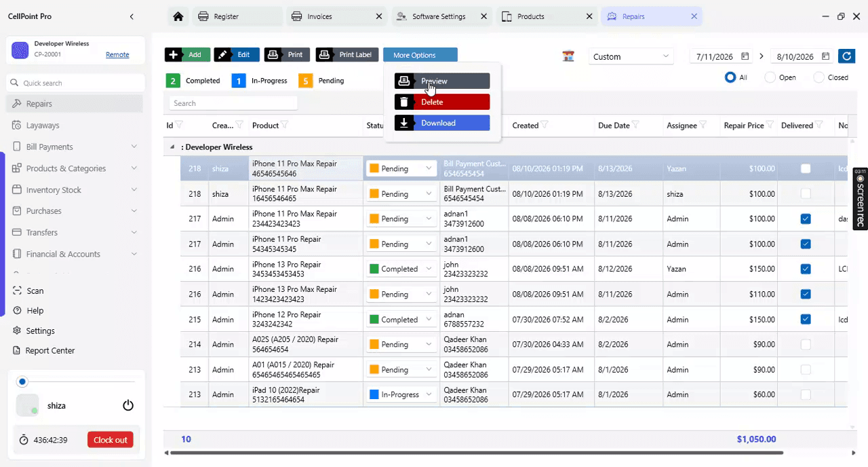Open status dropdown for 46546545646 repair

click(x=401, y=168)
